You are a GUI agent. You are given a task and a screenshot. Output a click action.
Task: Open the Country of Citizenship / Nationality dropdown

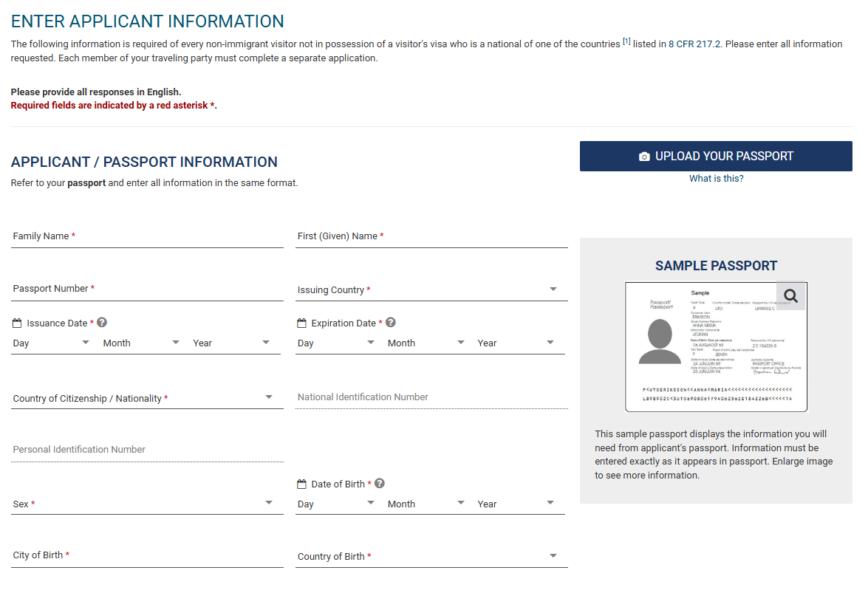269,398
